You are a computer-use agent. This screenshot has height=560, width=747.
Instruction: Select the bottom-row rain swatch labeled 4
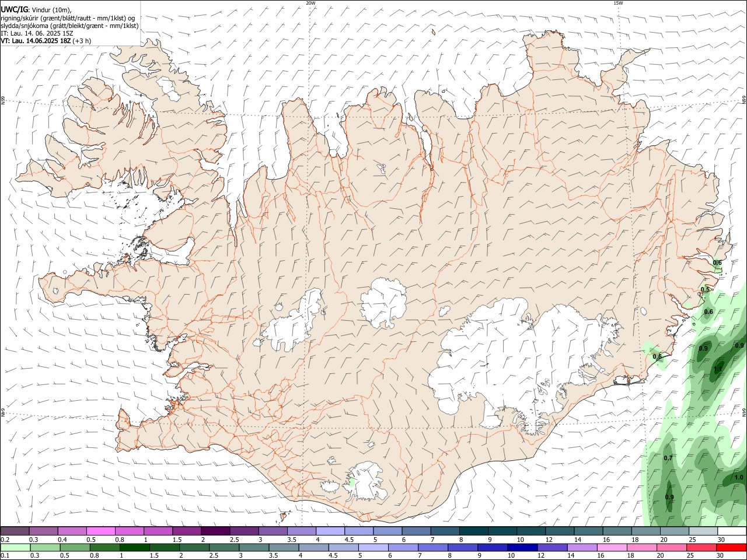[314, 548]
